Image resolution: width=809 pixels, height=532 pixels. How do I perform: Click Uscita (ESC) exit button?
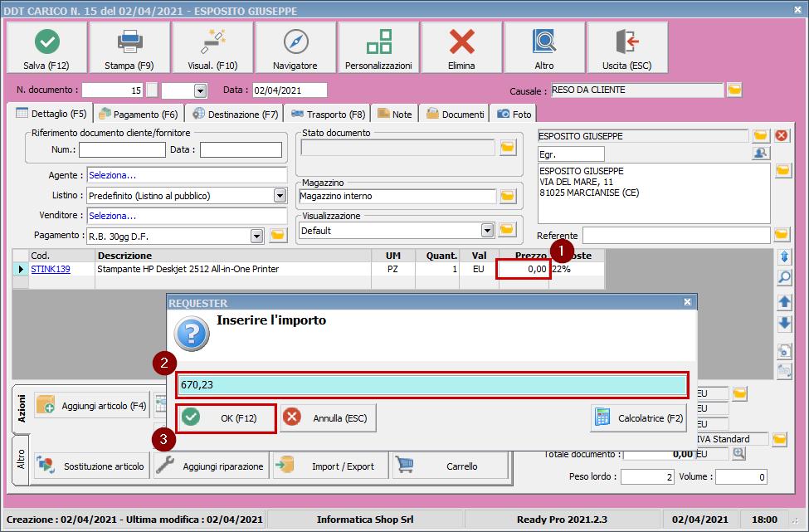[628, 47]
